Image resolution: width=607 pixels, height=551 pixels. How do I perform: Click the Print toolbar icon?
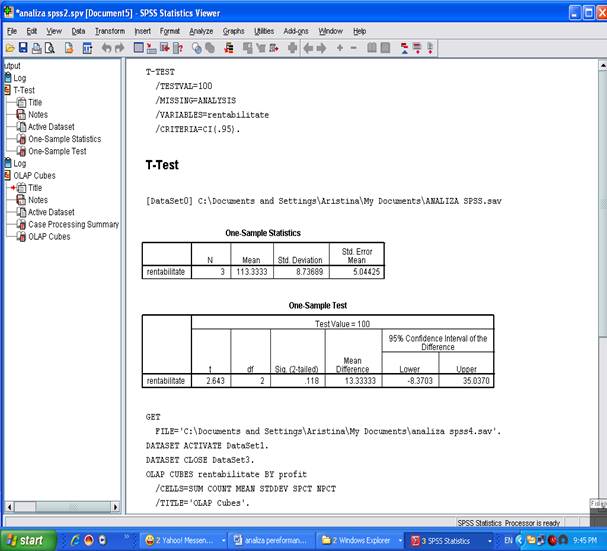coord(37,47)
